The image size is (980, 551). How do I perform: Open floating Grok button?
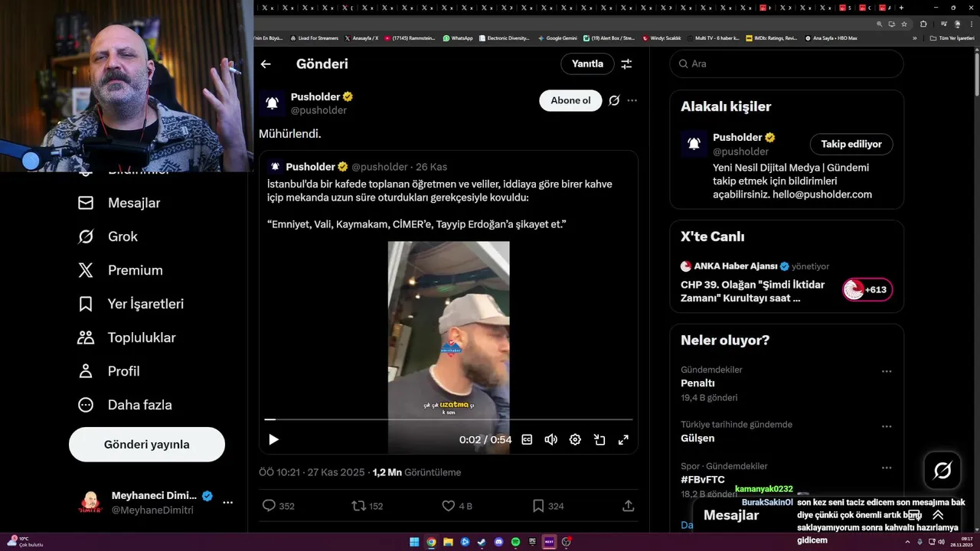click(x=942, y=471)
